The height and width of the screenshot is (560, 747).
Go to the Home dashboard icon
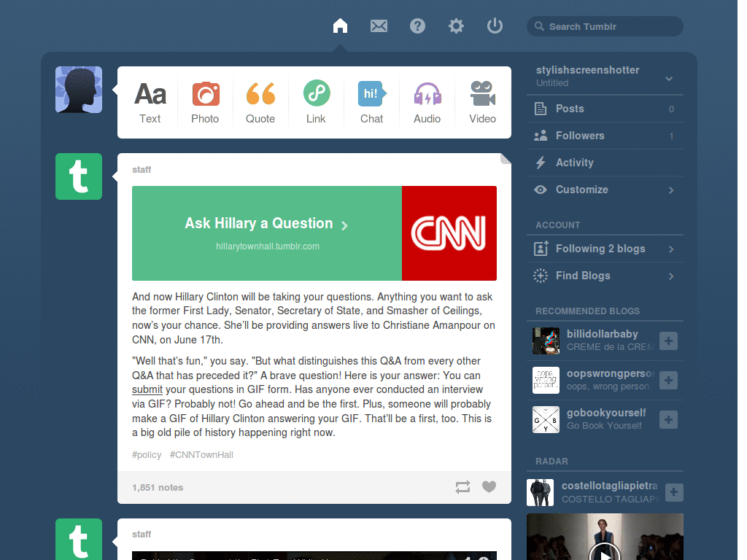(x=340, y=26)
